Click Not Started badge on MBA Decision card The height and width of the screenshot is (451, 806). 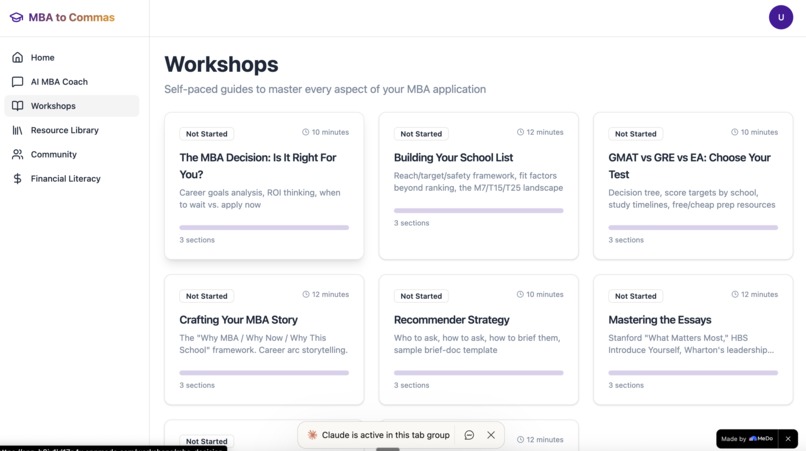pos(207,134)
